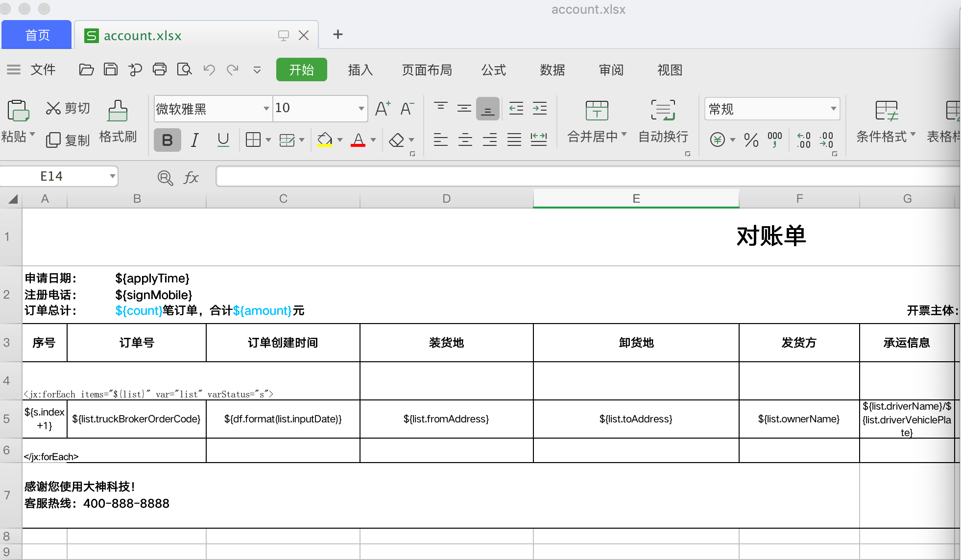This screenshot has height=560, width=961.
Task: Click the increase font size icon
Action: pyautogui.click(x=383, y=108)
